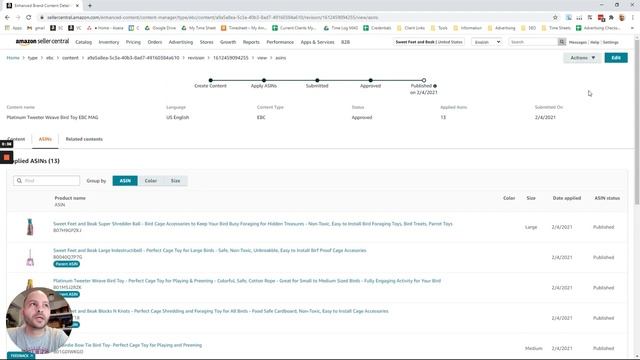The height and width of the screenshot is (360, 640).
Task: Click the red recording stop button
Action: click(x=7, y=158)
